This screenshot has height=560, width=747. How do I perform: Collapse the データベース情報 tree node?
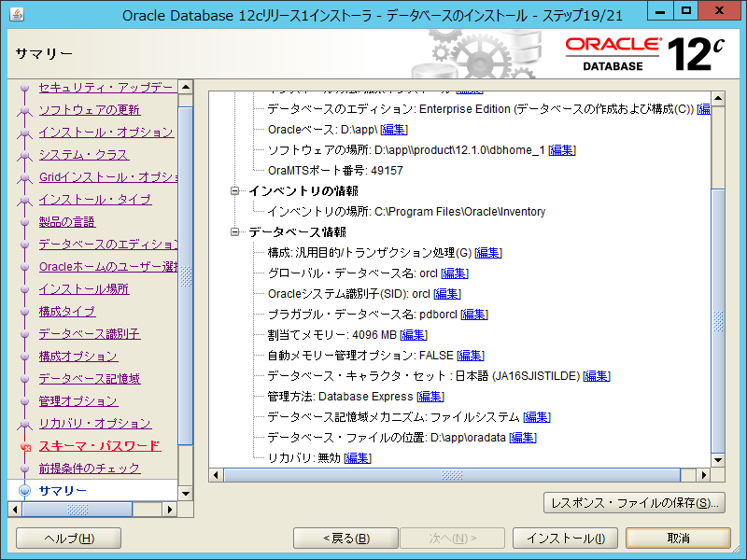pyautogui.click(x=235, y=232)
